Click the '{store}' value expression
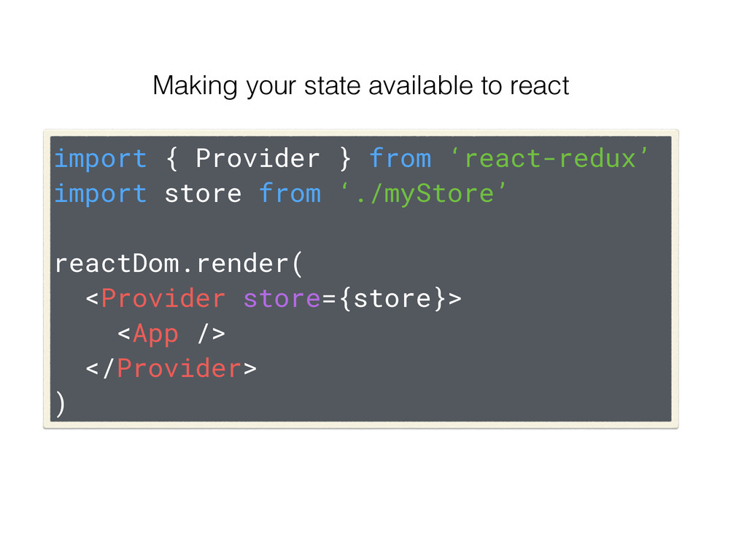 click(x=392, y=299)
